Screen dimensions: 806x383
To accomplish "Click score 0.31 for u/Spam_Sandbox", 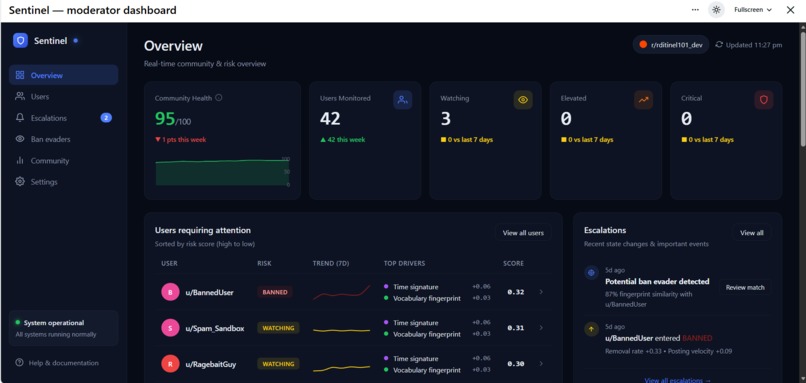I will (x=516, y=328).
